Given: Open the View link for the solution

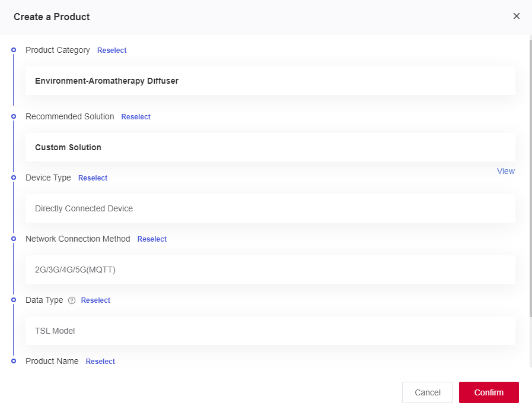Looking at the screenshot, I should click(x=506, y=171).
